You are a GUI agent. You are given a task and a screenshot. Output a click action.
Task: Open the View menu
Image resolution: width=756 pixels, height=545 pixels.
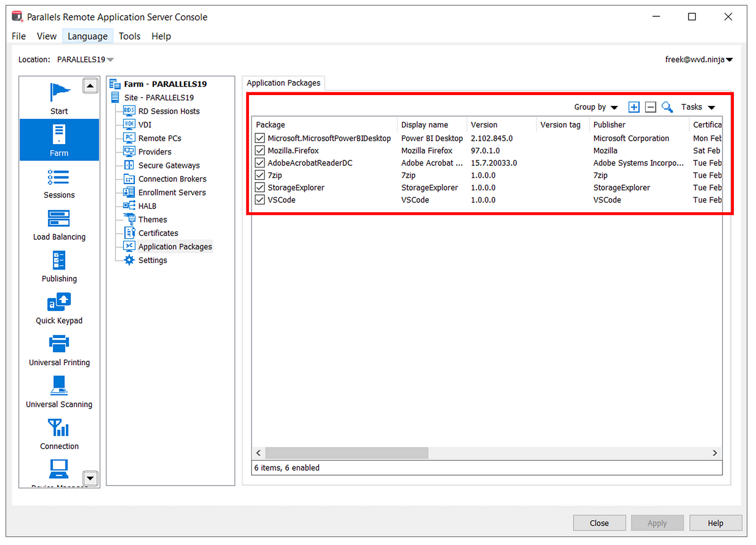click(x=46, y=36)
